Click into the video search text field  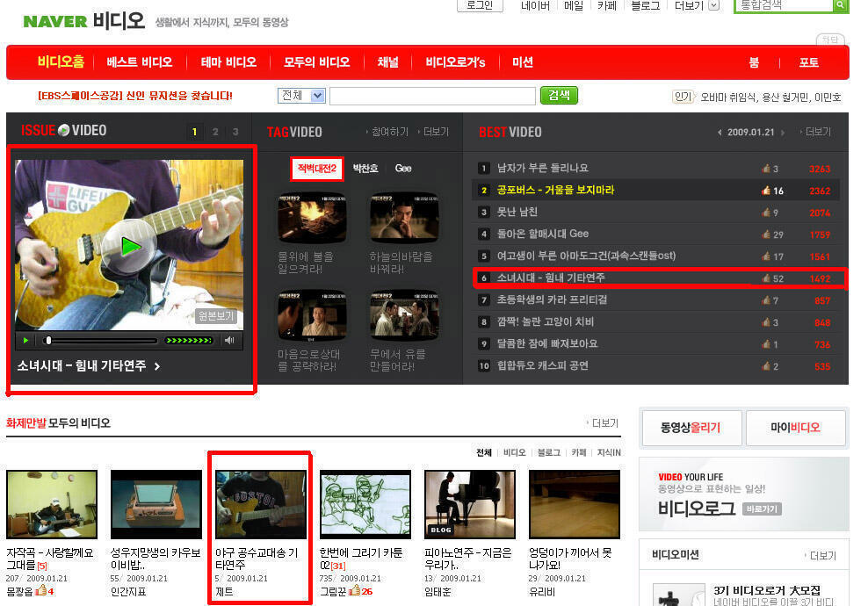click(x=432, y=96)
